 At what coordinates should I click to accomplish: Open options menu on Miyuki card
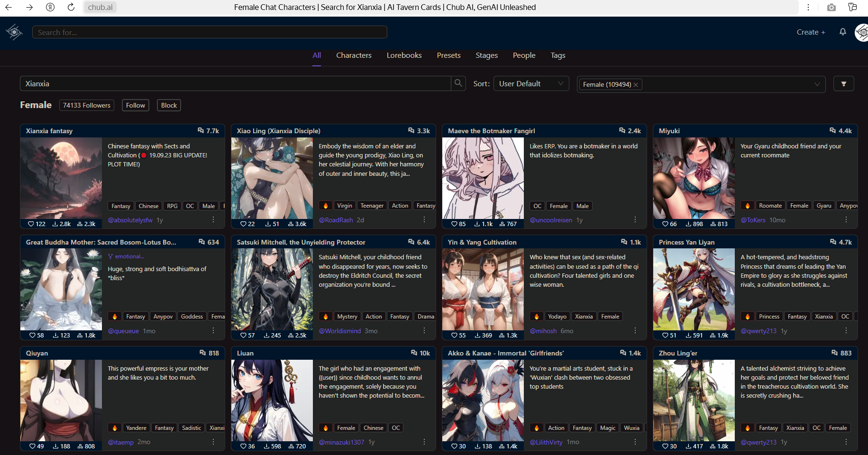(x=846, y=220)
